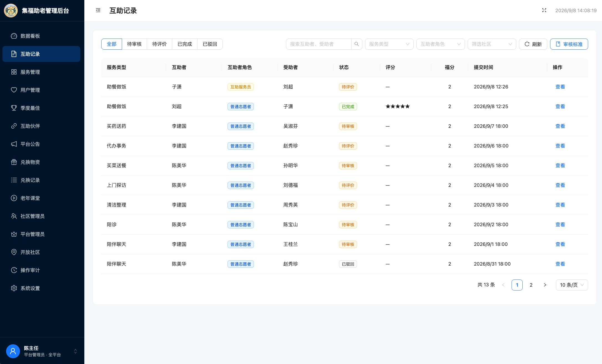
Task: Click the 刷新 refresh button
Action: tap(533, 44)
